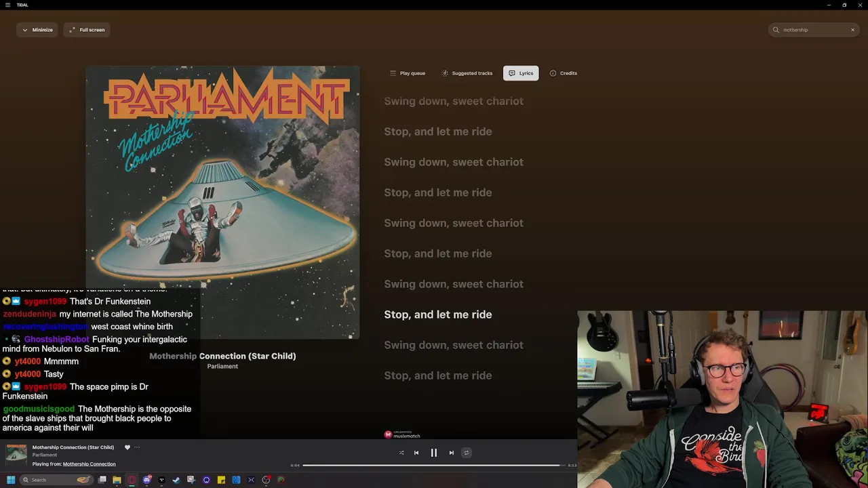Shuffle the play queue

401,453
